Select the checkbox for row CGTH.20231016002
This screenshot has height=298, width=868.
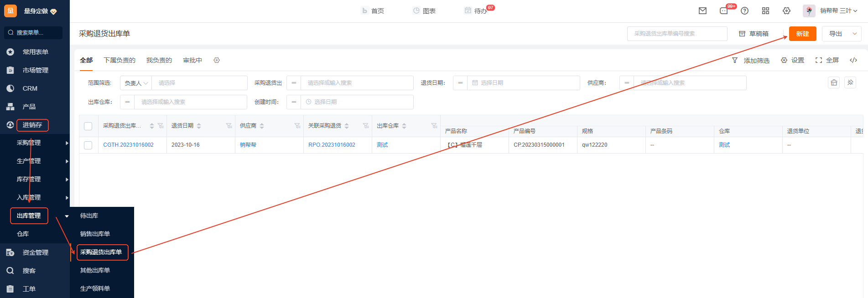pos(88,145)
